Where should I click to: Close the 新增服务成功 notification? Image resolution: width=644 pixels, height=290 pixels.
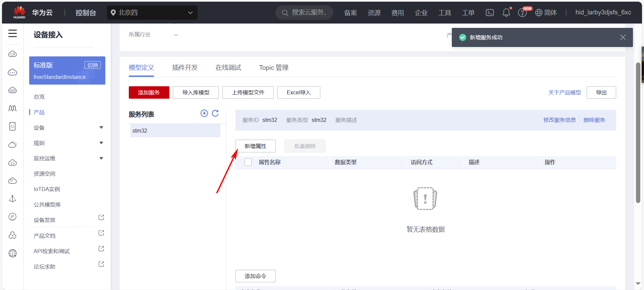(623, 37)
